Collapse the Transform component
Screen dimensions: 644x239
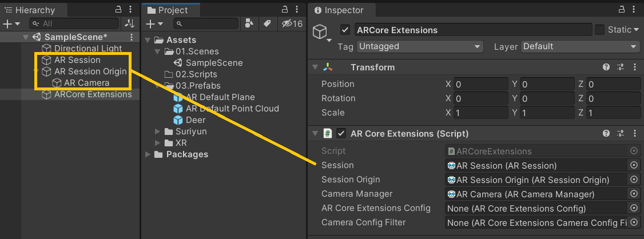[x=315, y=67]
